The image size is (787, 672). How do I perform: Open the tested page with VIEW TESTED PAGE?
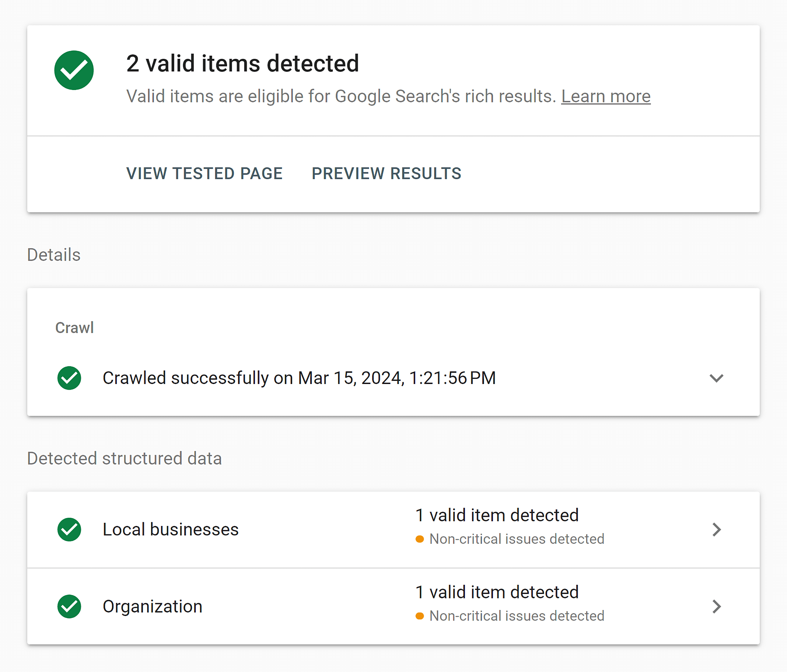[205, 173]
